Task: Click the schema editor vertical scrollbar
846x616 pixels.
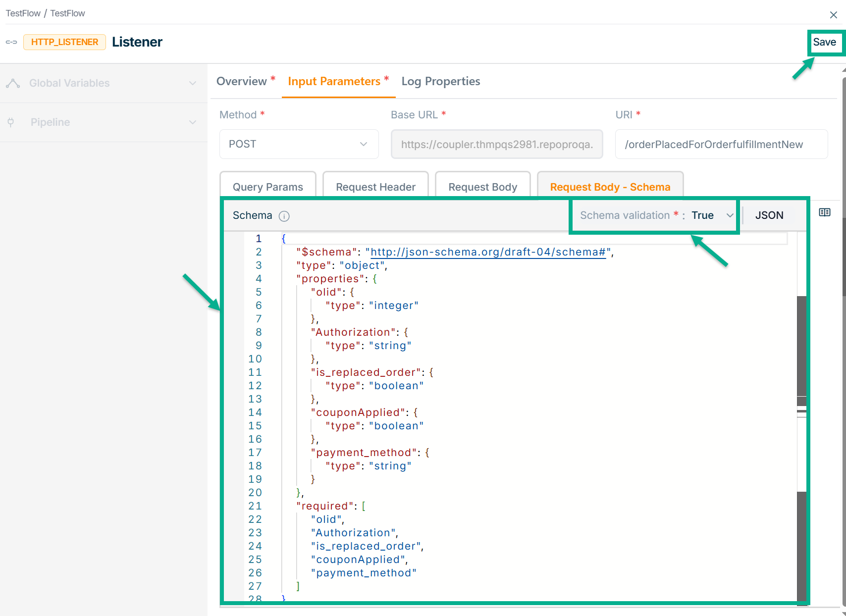Action: tap(801, 347)
